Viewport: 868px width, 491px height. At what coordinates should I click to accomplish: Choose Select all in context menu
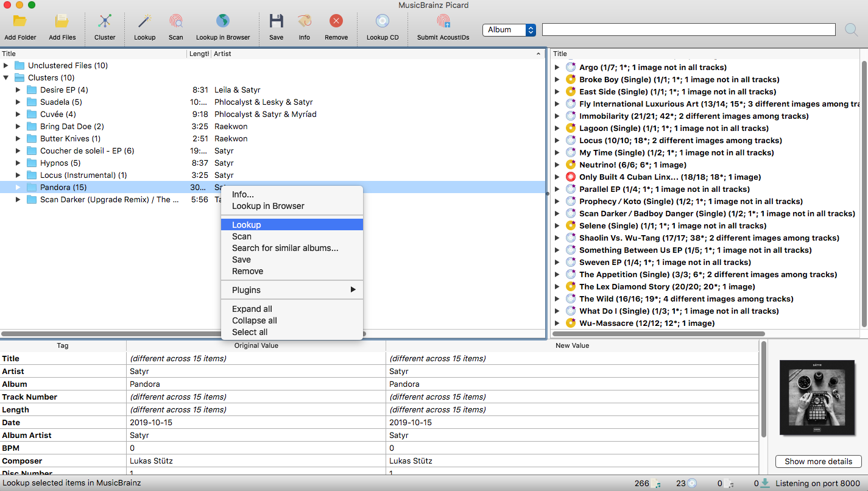(x=292, y=332)
